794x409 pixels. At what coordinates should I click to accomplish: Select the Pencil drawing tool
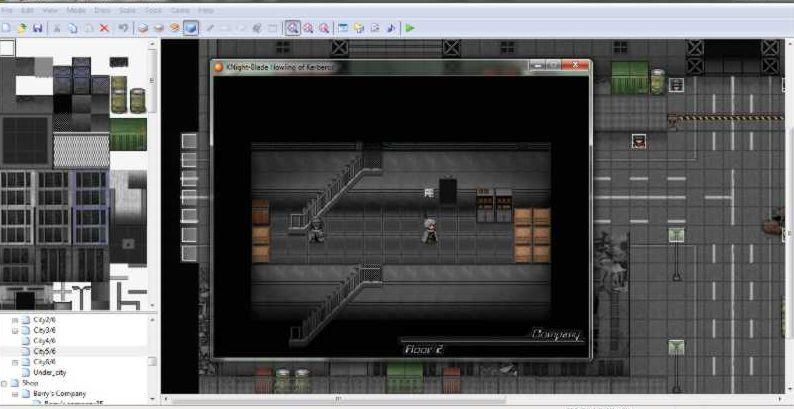pos(210,28)
